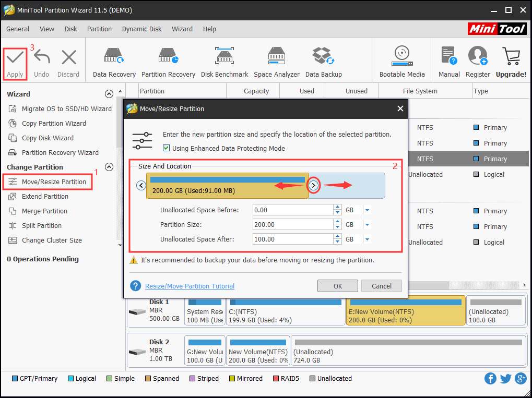The width and height of the screenshot is (532, 398).
Task: Open unit dropdown for Unallocated Space After
Action: 367,239
